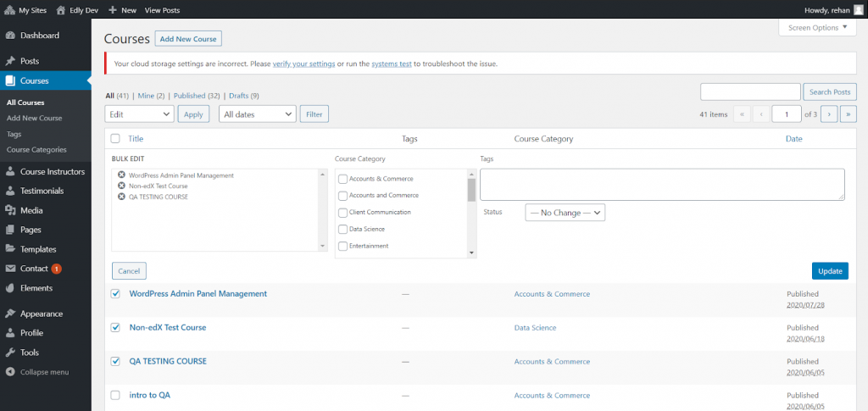
Task: Remove QA TESTING COURSE from bulk edit
Action: click(121, 197)
